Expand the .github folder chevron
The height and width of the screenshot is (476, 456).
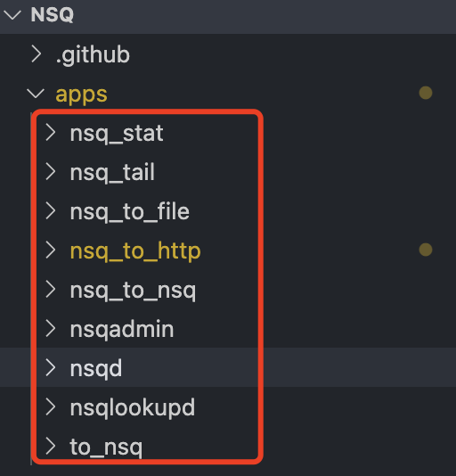(x=37, y=54)
